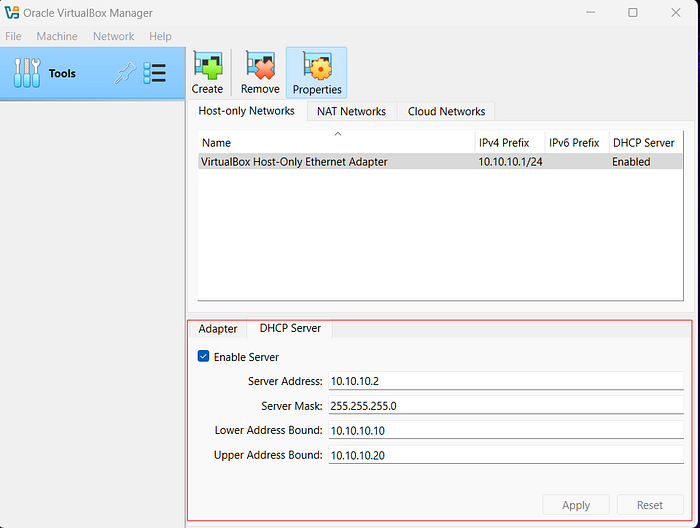
Task: Click the Name column header
Action: click(336, 143)
